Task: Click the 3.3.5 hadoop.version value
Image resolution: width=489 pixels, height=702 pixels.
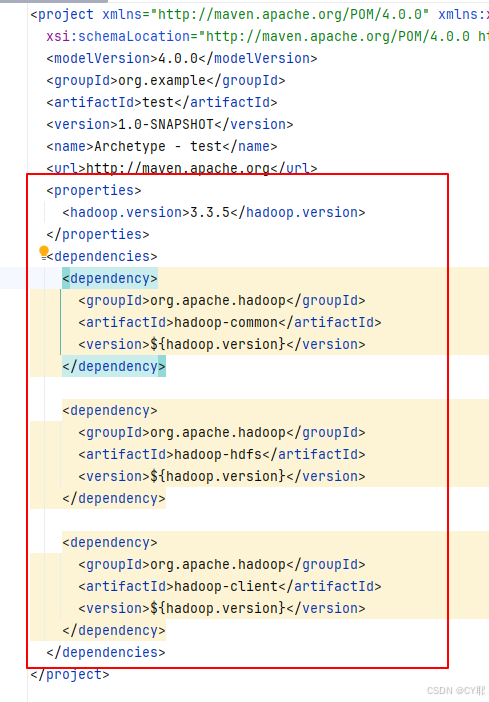Action: pyautogui.click(x=210, y=212)
